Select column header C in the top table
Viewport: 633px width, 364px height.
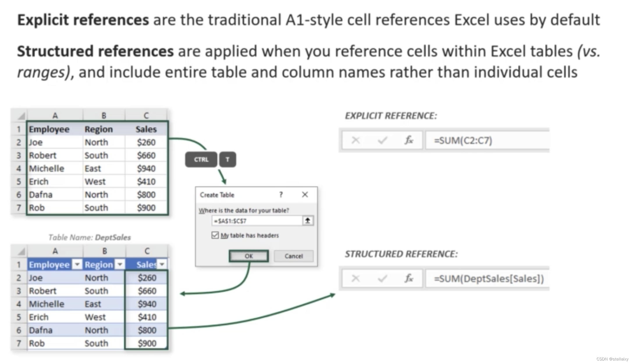[146, 115]
